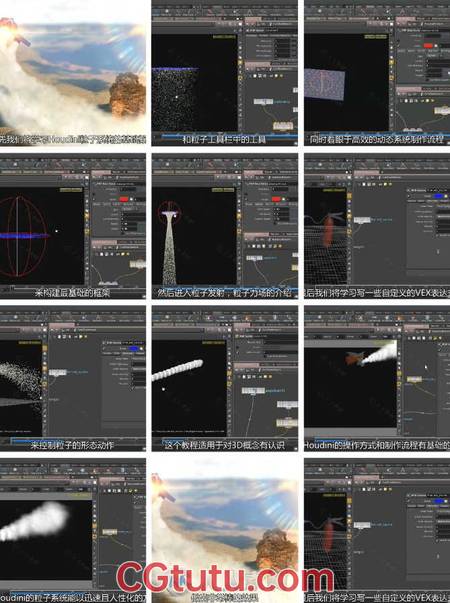The height and width of the screenshot is (603, 450).
Task: Open the spiral white particle trail thumbnail
Action: [225, 378]
